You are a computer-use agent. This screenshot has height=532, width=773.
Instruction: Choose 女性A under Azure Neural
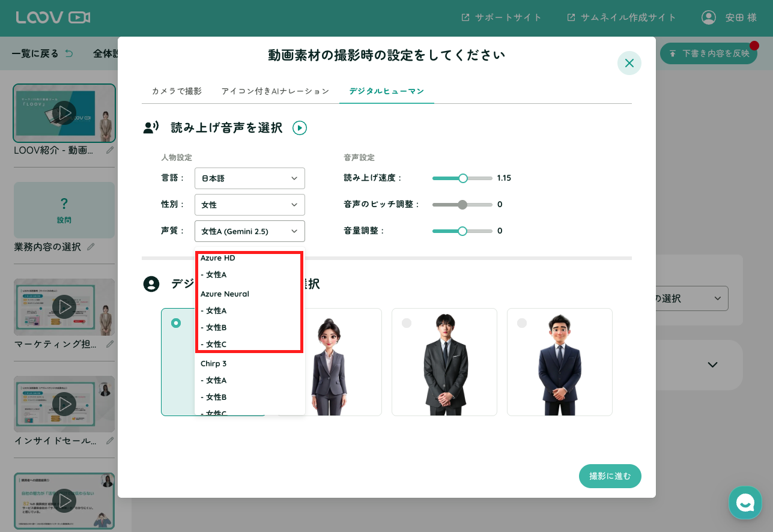click(250, 311)
